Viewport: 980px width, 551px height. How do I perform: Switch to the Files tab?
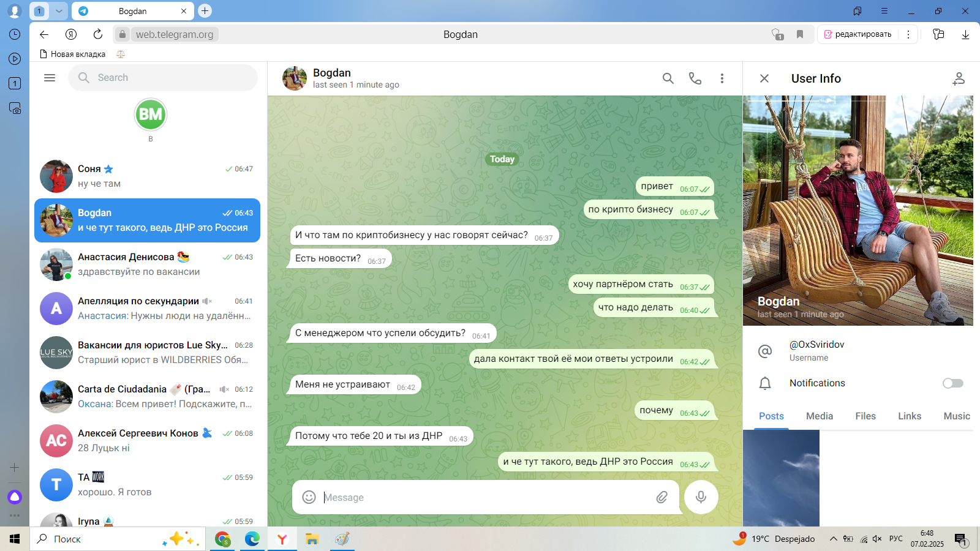[865, 416]
